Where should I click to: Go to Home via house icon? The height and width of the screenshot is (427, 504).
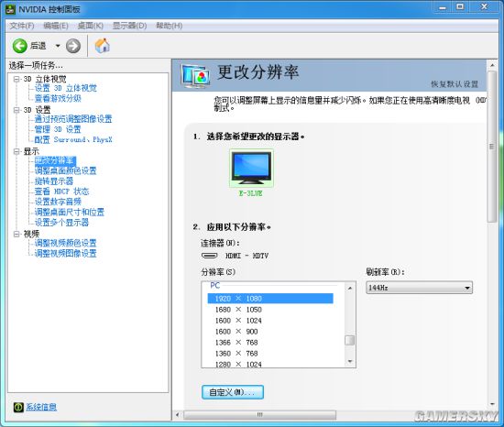tap(103, 46)
